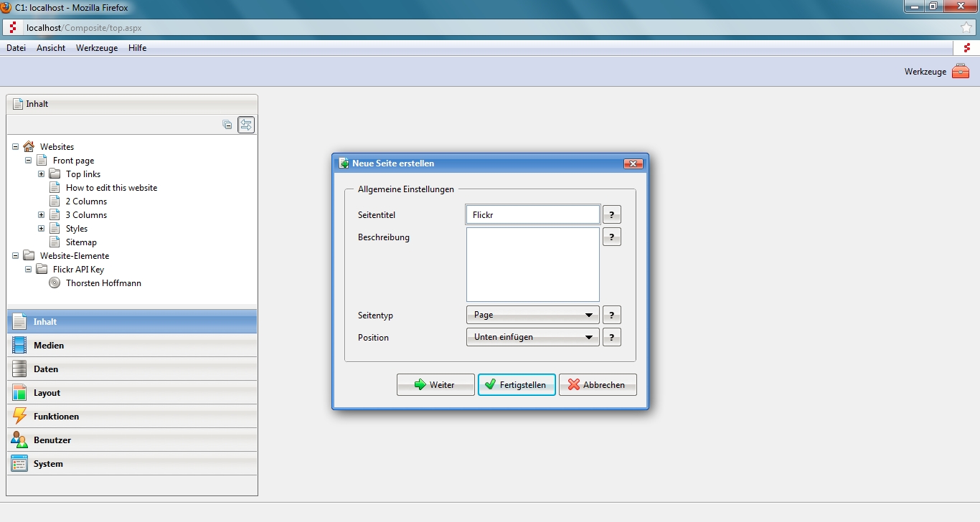
Task: Open the Ansicht menu
Action: tap(51, 48)
